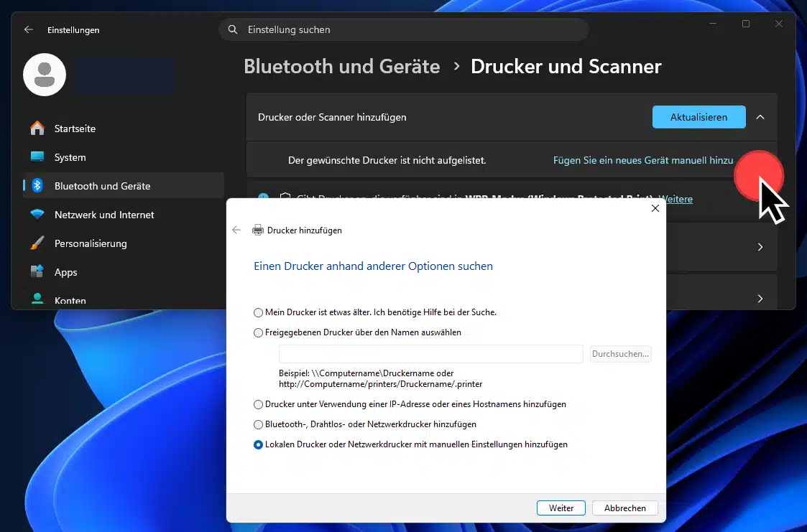Select add printer by IP-Adresse or Hostname
807x532 pixels.
click(x=410, y=404)
